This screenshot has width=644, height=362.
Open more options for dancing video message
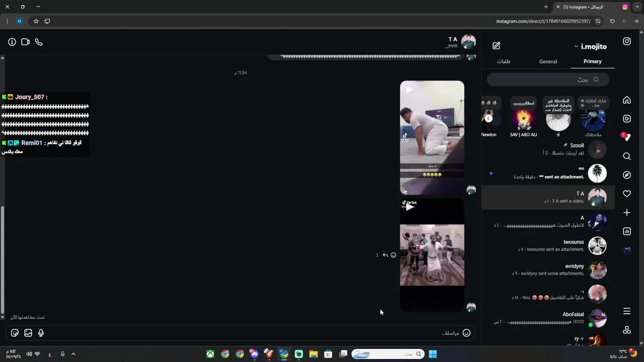coord(377,255)
